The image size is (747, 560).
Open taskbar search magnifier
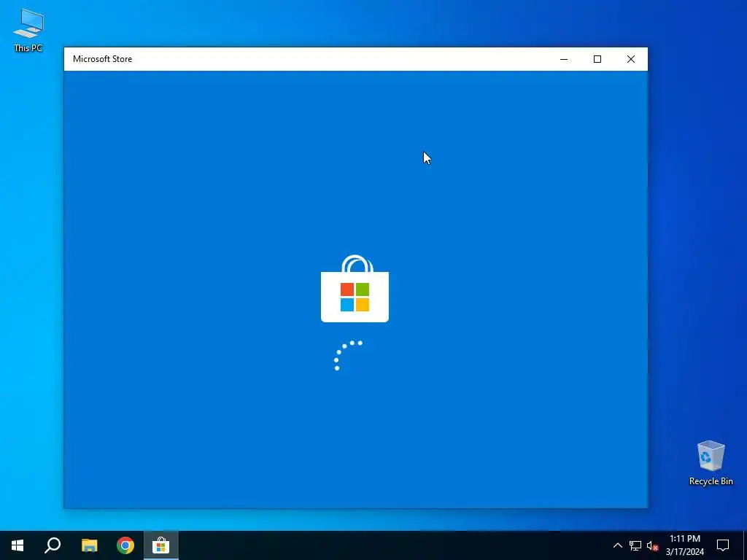(x=53, y=545)
